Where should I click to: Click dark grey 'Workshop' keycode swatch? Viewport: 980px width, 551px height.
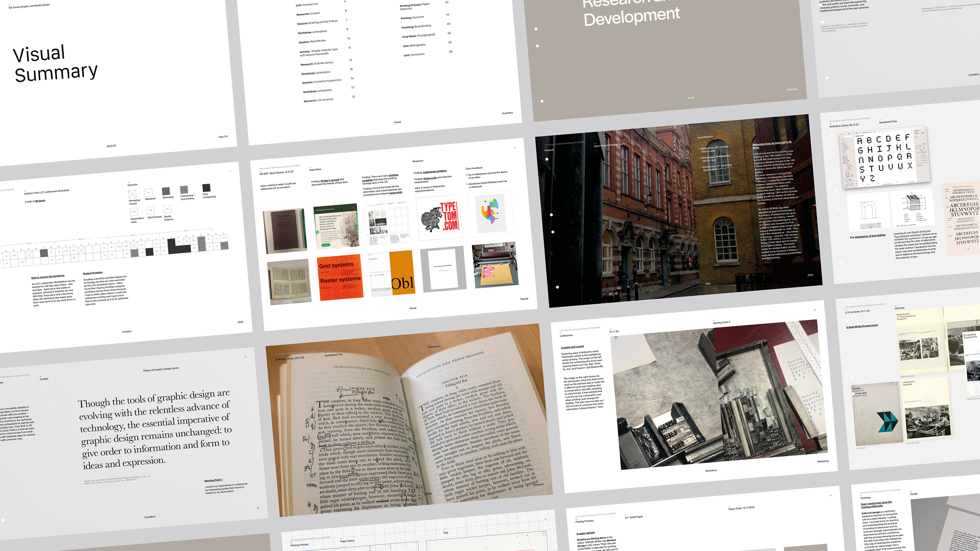[166, 191]
